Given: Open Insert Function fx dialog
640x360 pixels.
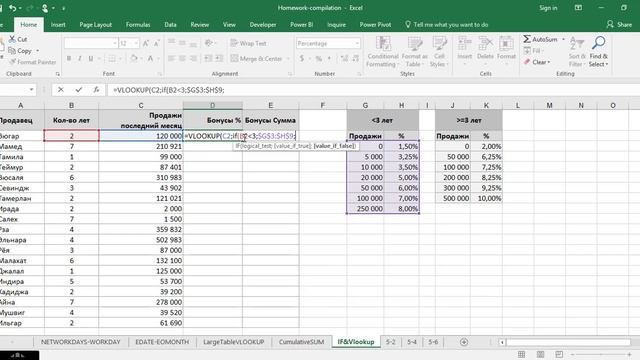Looking at the screenshot, I should tap(96, 90).
